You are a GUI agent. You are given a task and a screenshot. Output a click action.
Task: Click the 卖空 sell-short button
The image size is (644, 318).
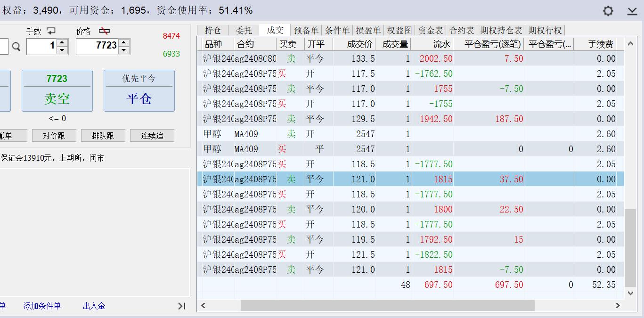coord(57,91)
